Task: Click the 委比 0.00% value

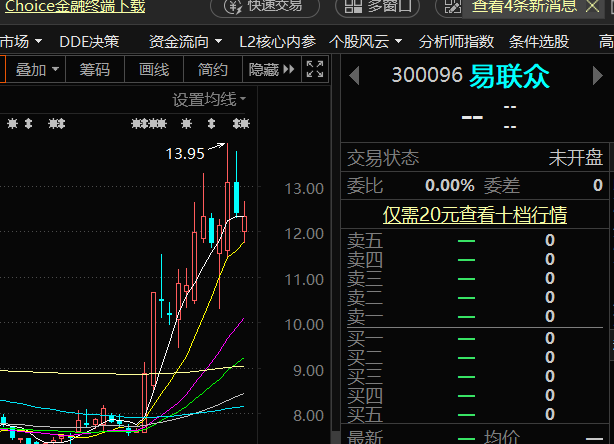Action: pos(449,185)
